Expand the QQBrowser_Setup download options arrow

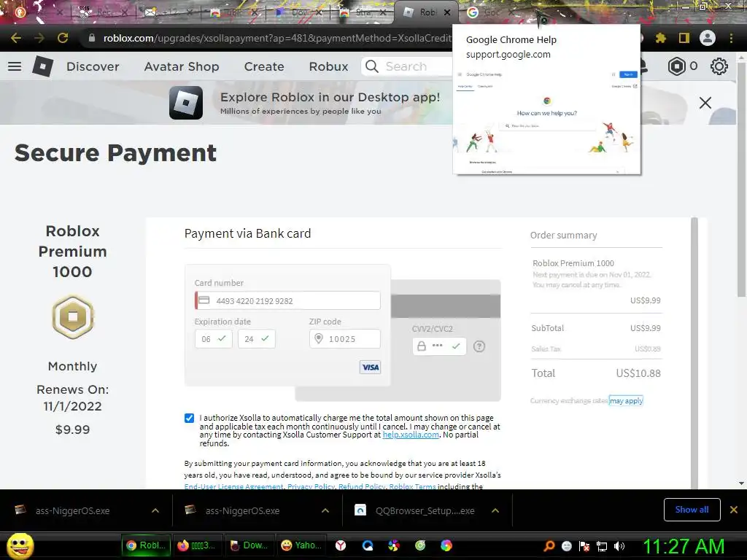pos(495,510)
